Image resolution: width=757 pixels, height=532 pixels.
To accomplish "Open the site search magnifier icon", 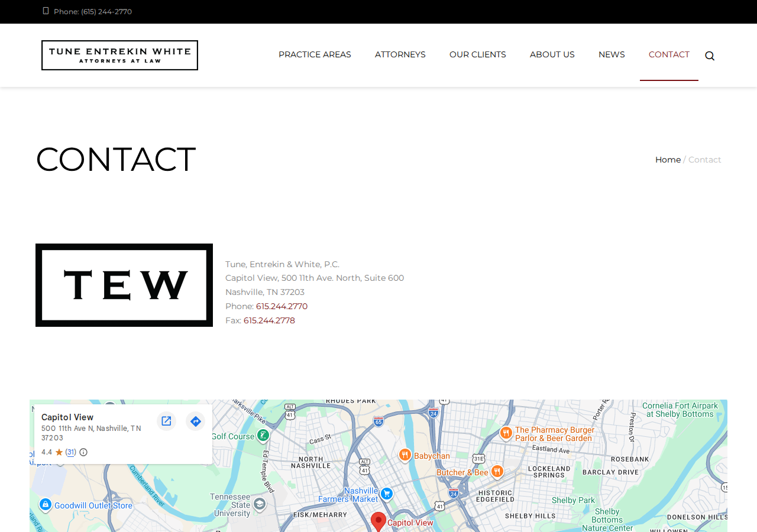I will (710, 56).
